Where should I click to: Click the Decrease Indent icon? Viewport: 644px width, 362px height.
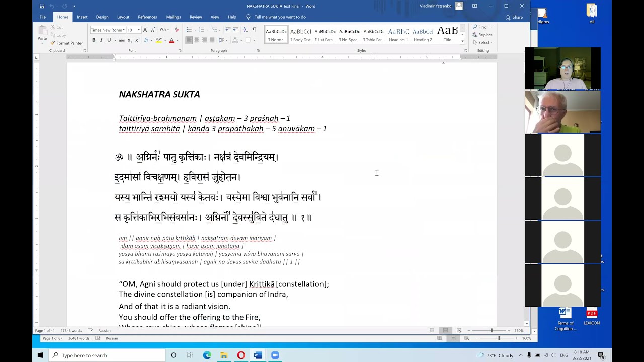[227, 30]
